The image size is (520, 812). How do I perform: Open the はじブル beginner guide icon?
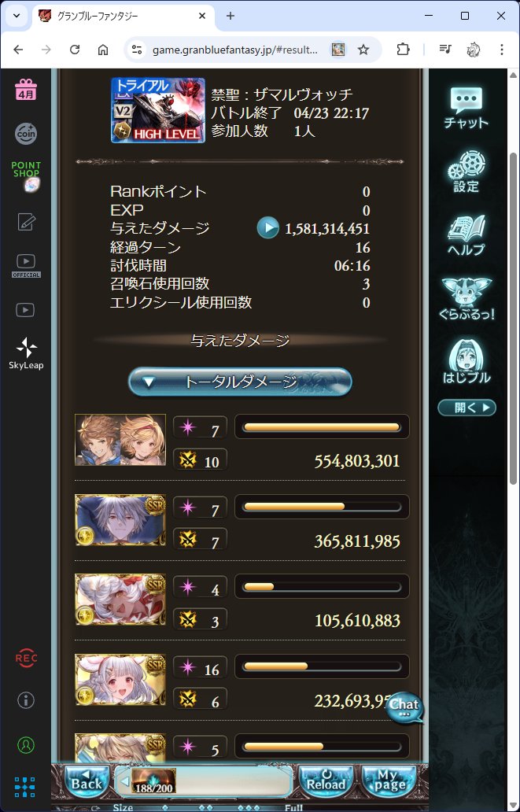(x=467, y=363)
